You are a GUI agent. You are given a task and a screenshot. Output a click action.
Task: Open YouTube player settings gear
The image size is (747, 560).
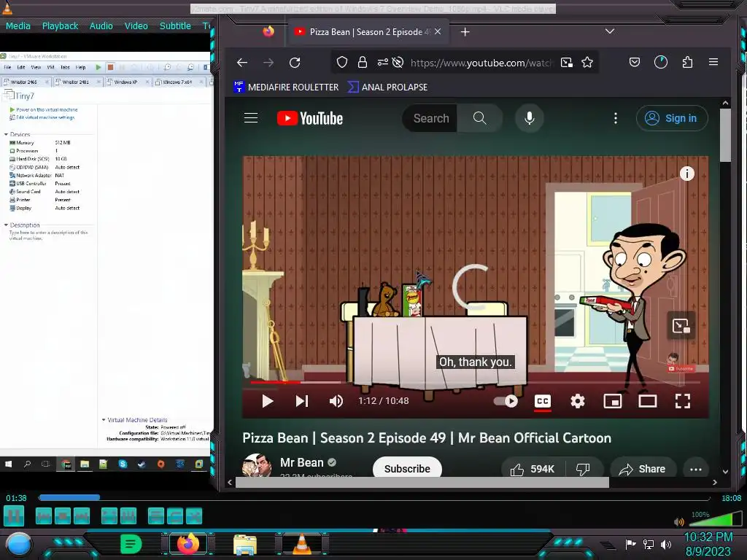(578, 402)
